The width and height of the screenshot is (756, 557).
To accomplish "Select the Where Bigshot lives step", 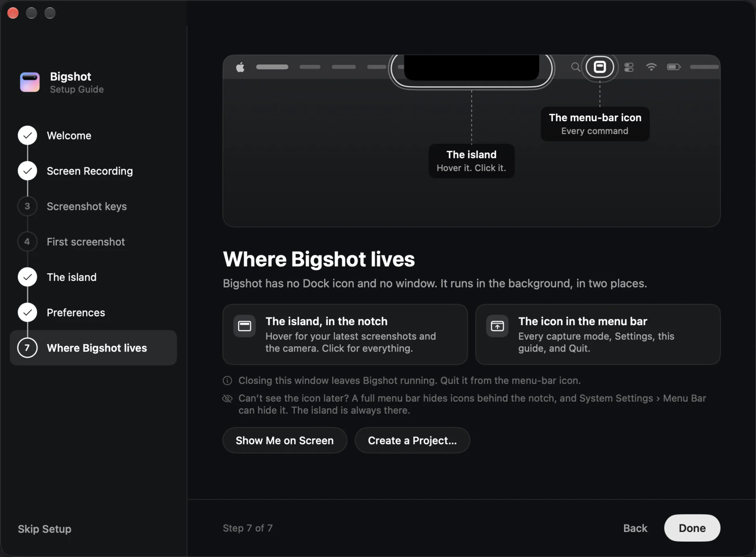I will pyautogui.click(x=93, y=348).
